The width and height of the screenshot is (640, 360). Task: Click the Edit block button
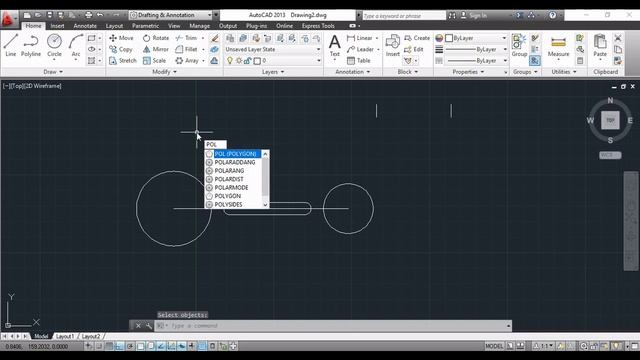pos(414,49)
